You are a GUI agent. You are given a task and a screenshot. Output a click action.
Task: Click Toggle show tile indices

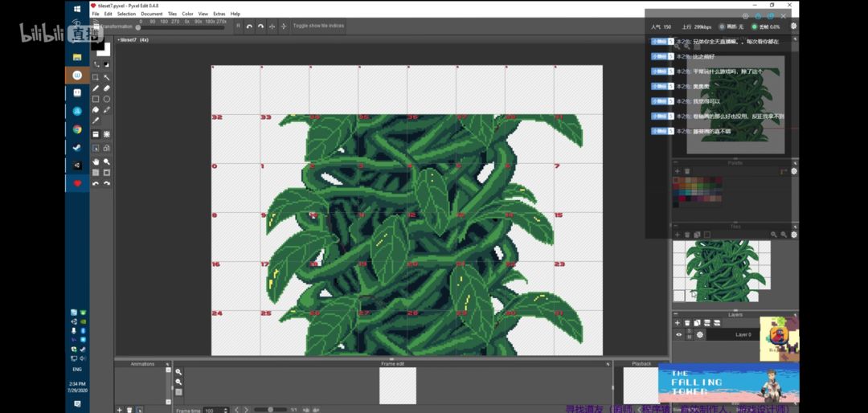[x=318, y=26]
